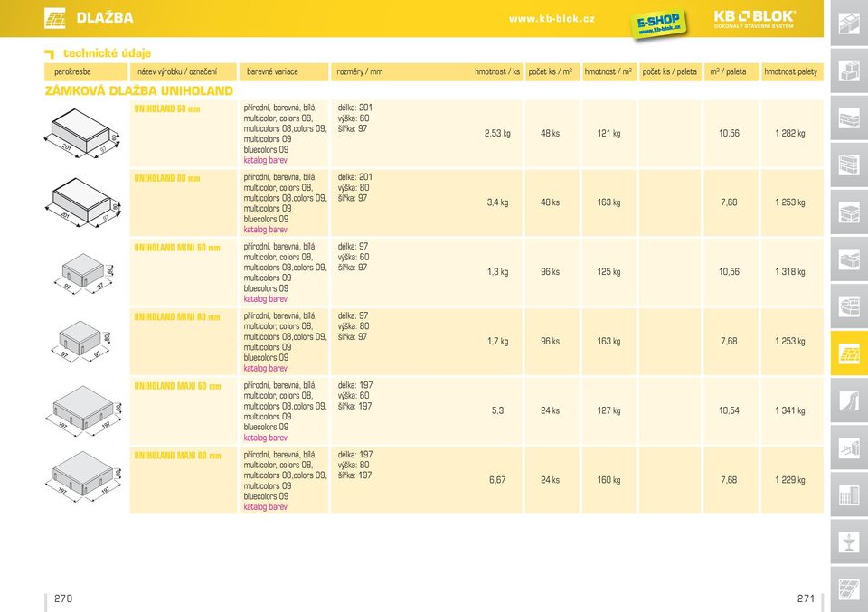
Task: Click the 'technické údaje' heading
Action: [107, 53]
